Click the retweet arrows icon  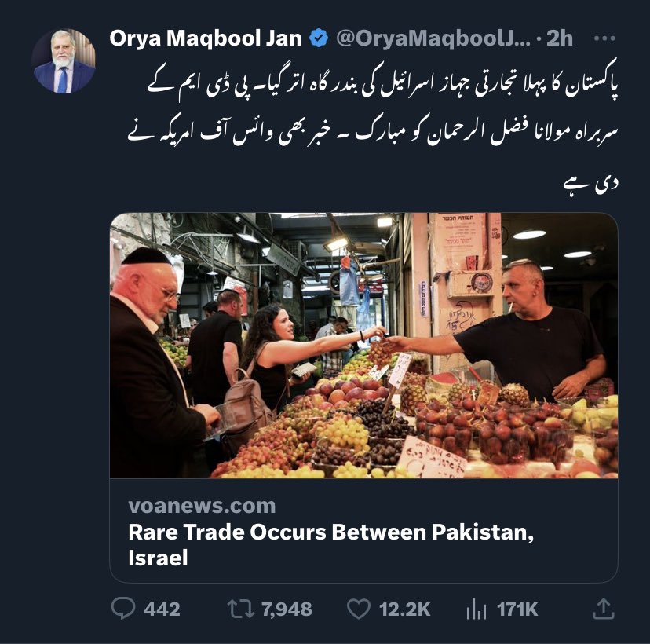coord(241,609)
